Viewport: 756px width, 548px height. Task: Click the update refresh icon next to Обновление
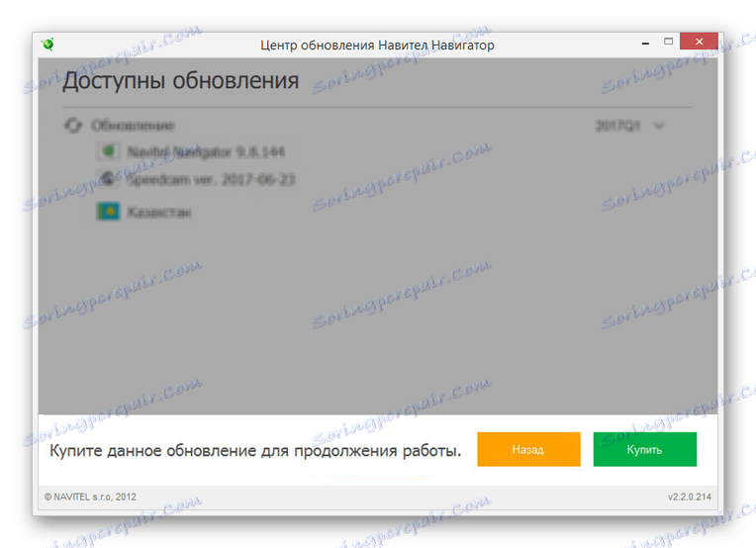click(73, 126)
